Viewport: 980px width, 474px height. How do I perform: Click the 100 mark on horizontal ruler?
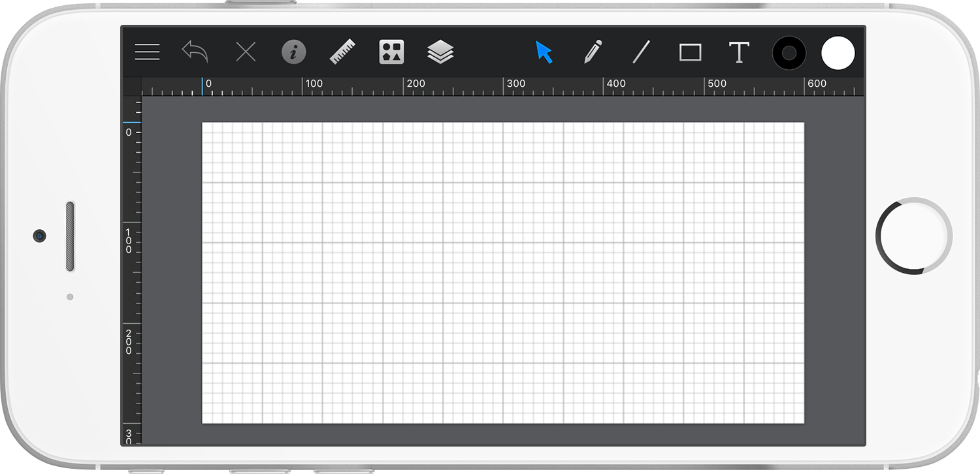314,84
